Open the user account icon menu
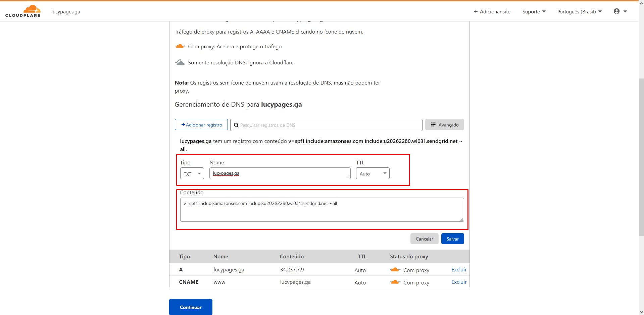Viewport: 644px width, 315px height. tap(620, 11)
